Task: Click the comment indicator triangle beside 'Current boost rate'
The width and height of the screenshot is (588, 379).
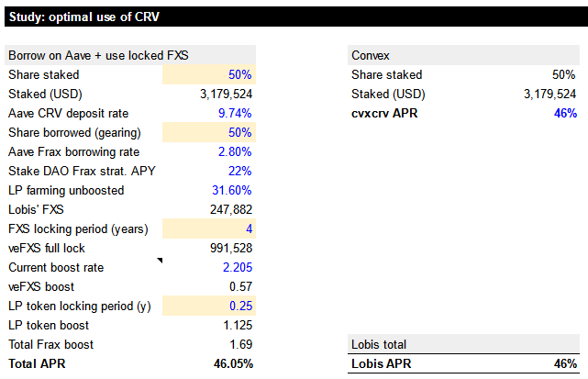Action: click(x=160, y=260)
